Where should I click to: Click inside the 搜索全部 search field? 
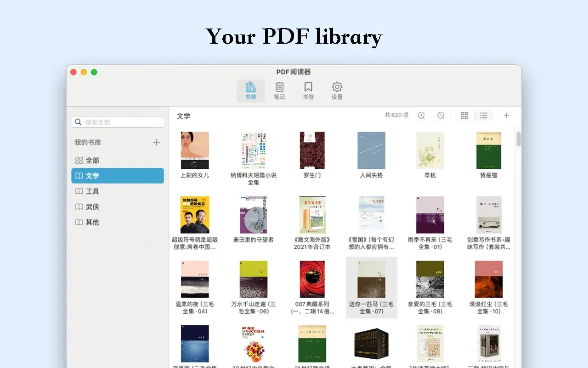[117, 122]
